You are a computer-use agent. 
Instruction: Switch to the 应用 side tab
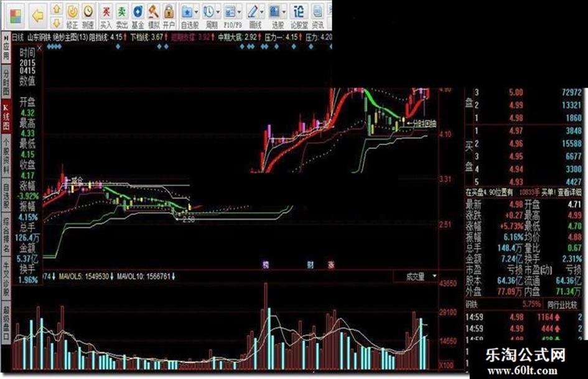[x=6, y=49]
